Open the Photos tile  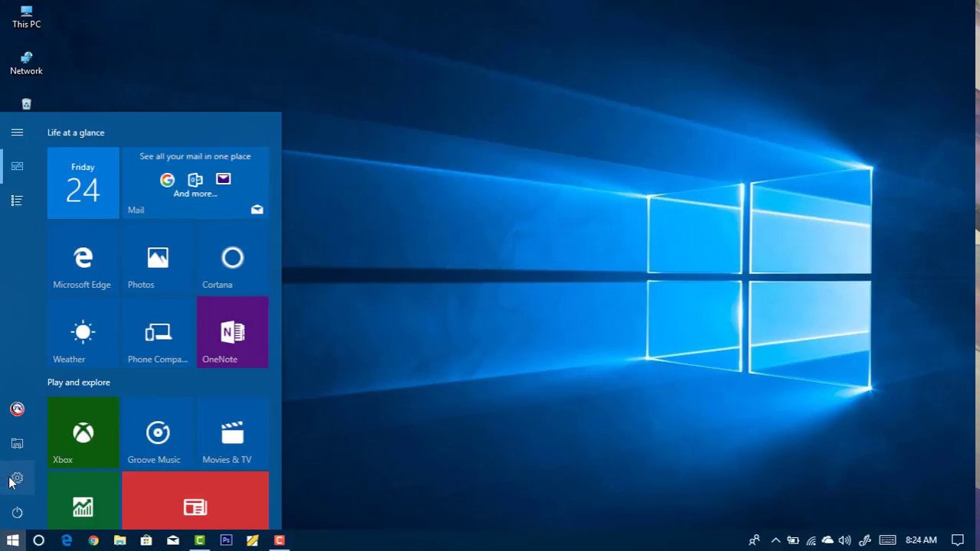point(158,258)
